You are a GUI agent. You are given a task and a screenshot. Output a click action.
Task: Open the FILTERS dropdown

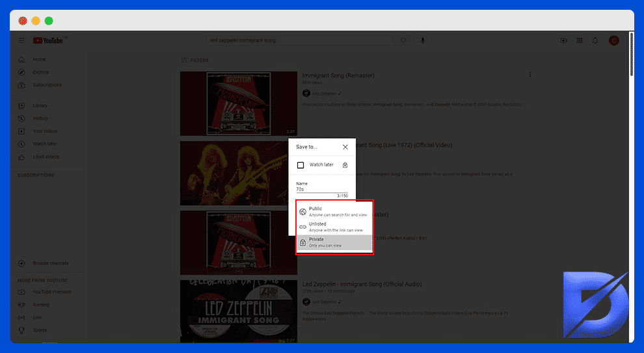tap(195, 60)
